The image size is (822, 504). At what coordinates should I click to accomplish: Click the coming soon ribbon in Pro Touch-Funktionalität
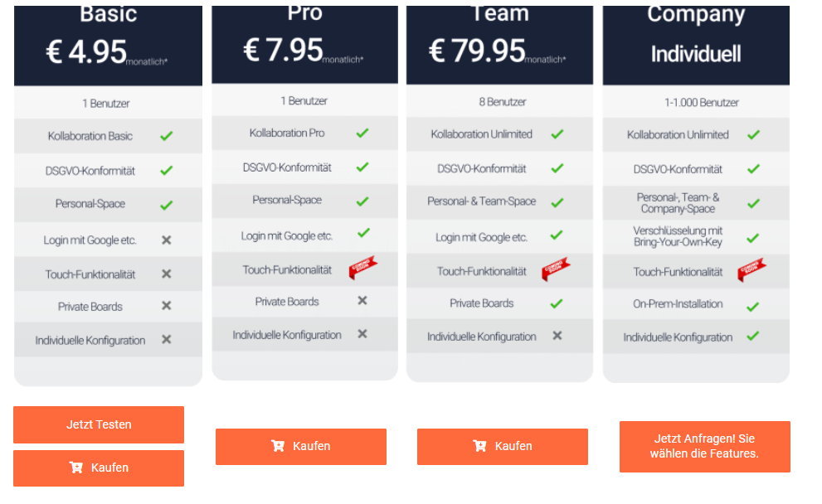coord(362,267)
